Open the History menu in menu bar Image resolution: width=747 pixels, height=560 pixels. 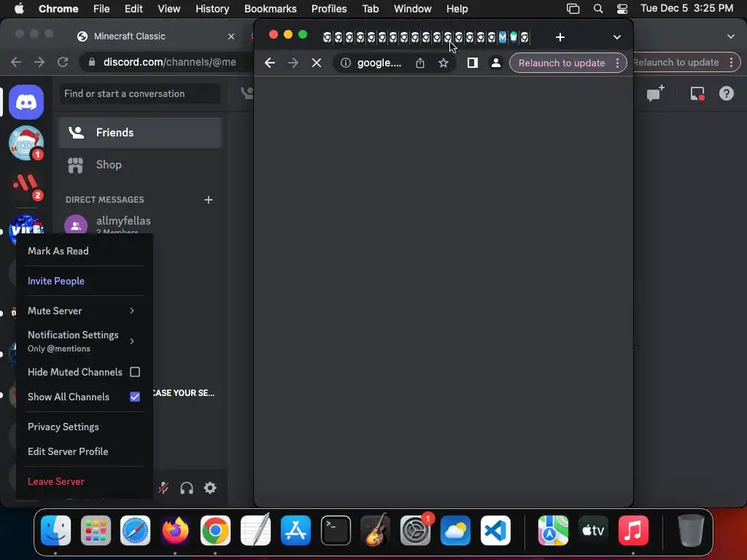click(x=212, y=9)
